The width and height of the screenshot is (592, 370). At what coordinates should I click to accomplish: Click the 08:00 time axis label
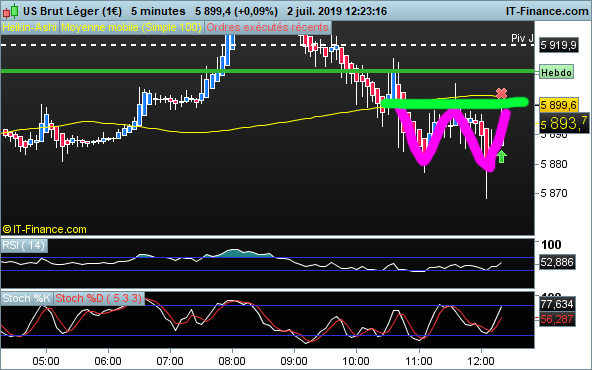[x=232, y=361]
